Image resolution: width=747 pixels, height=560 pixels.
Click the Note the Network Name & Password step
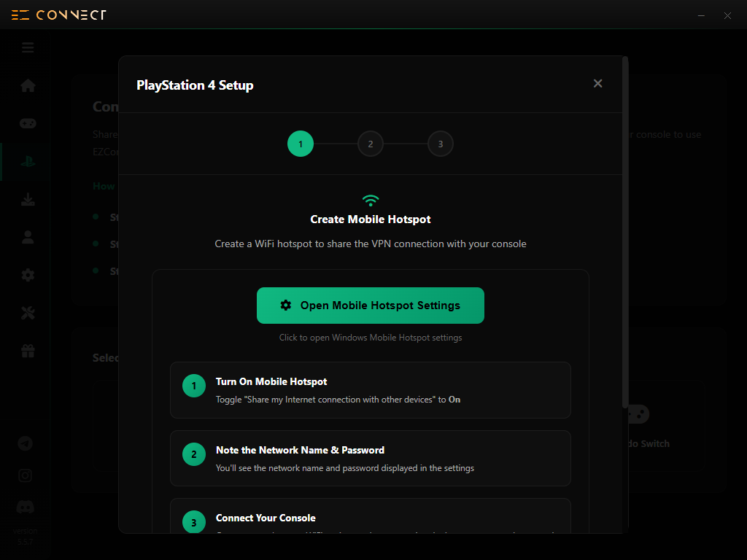pos(371,459)
